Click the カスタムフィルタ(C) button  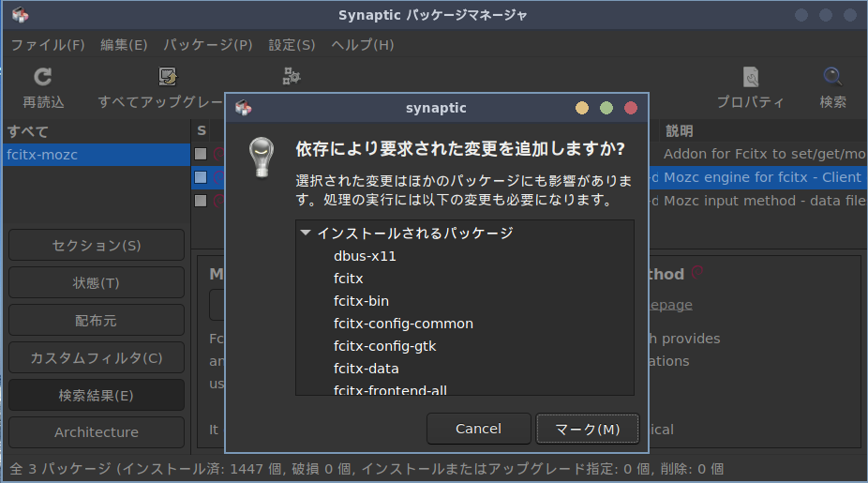point(97,358)
